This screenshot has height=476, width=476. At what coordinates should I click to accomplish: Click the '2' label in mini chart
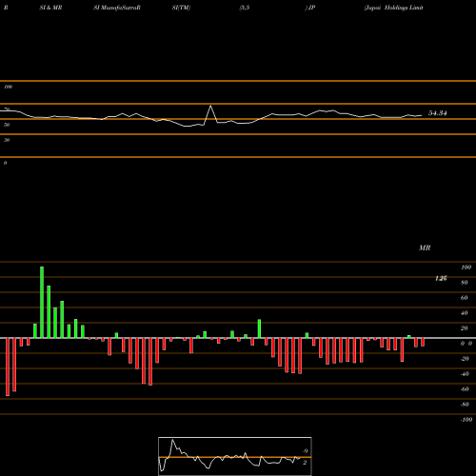click(x=305, y=463)
